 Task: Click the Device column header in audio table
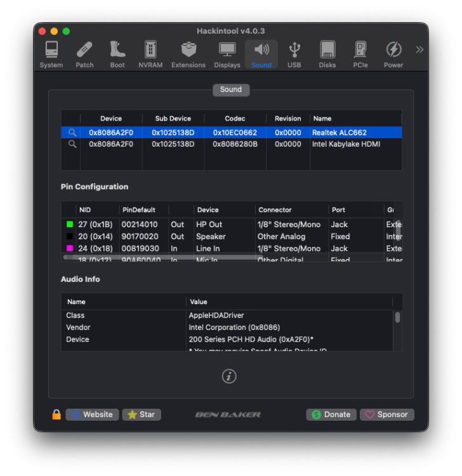click(x=111, y=119)
